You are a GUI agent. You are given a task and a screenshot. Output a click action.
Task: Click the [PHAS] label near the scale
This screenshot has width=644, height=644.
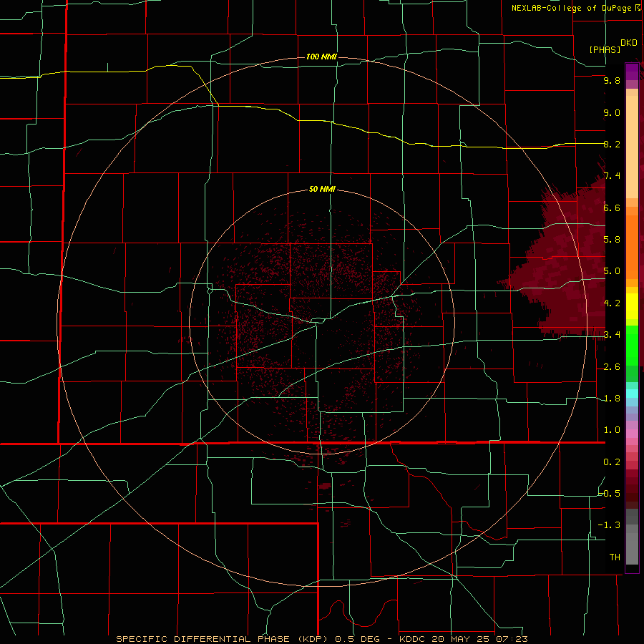[605, 49]
